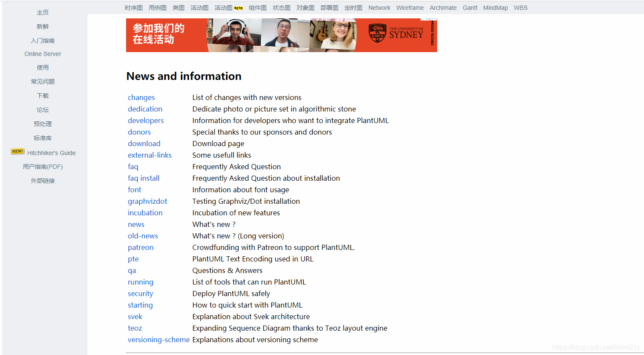The image size is (644, 355).
Task: Follow the old-news link
Action: tap(143, 236)
